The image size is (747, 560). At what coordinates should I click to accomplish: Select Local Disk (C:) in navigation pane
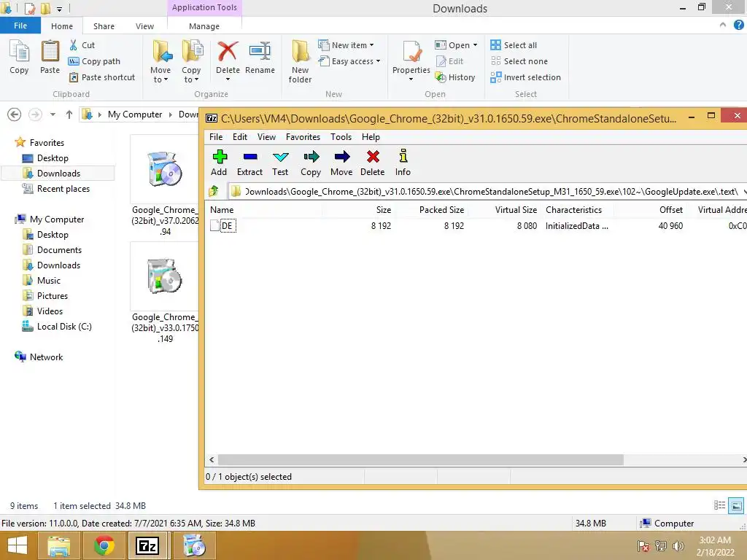coord(64,327)
